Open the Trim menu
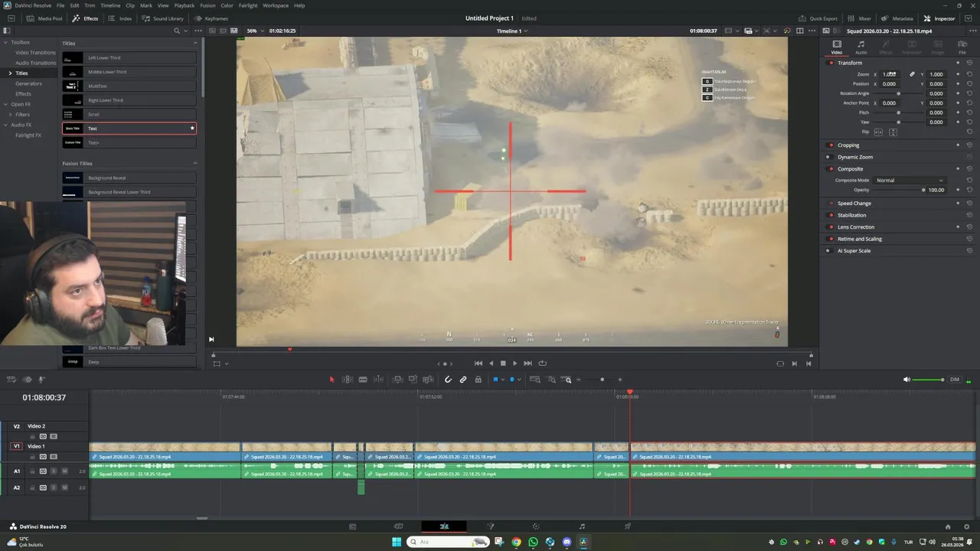The height and width of the screenshot is (551, 980). tap(90, 5)
